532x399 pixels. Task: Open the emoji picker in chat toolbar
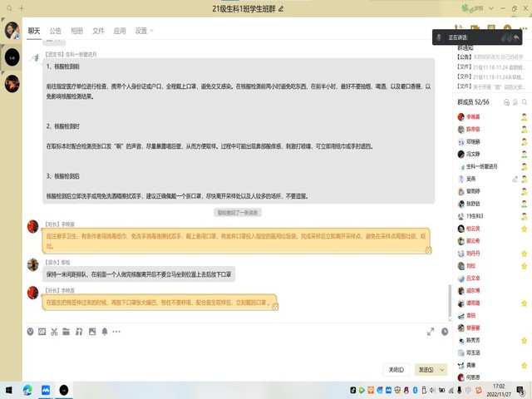coord(31,331)
